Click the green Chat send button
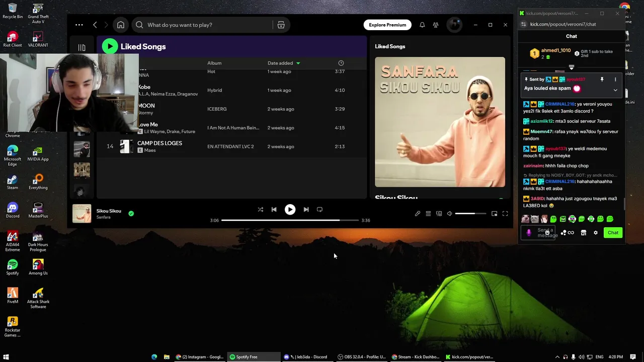644x362 pixels. 613,233
